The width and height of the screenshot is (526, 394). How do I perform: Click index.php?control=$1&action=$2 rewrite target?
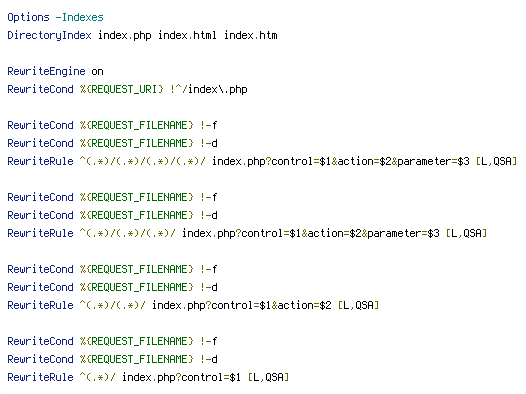242,305
